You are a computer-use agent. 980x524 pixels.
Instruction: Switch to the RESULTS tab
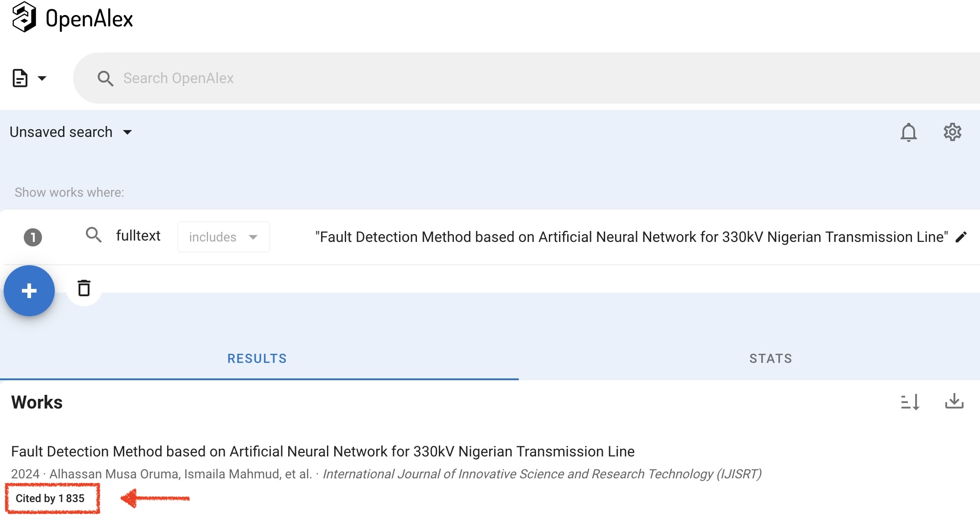click(x=257, y=359)
